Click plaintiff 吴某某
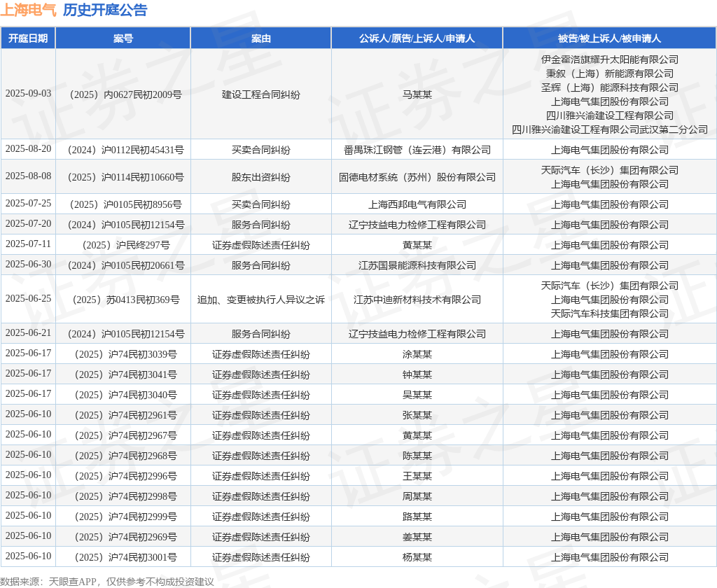 417,395
